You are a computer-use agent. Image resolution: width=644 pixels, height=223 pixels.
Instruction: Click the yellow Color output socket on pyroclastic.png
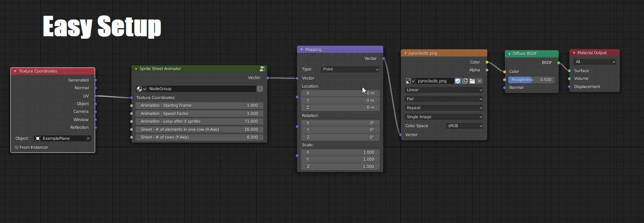[487, 62]
